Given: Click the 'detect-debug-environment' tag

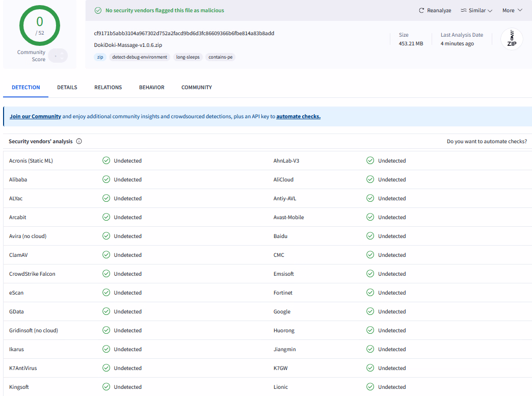Looking at the screenshot, I should pyautogui.click(x=140, y=57).
